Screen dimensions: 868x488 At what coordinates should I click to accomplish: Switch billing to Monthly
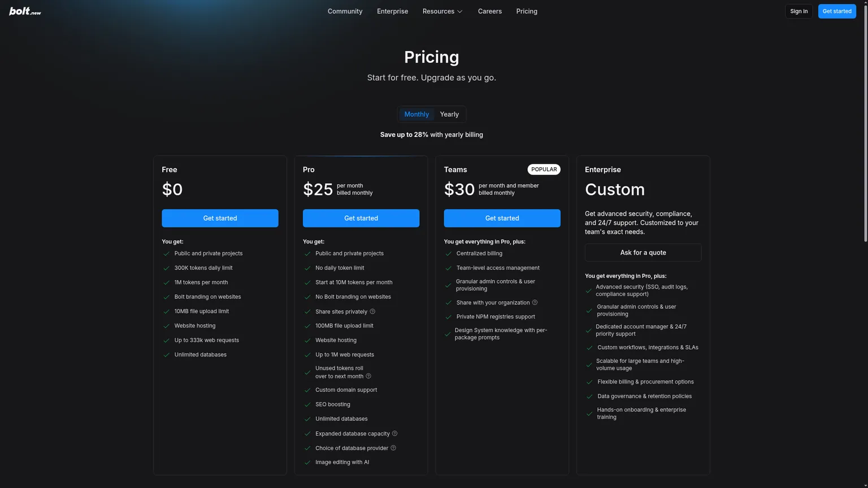pyautogui.click(x=416, y=114)
